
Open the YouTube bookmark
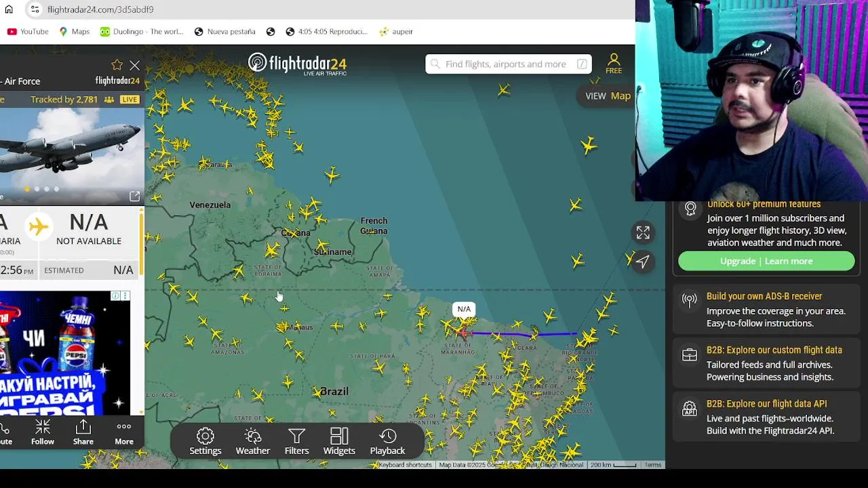coord(28,31)
